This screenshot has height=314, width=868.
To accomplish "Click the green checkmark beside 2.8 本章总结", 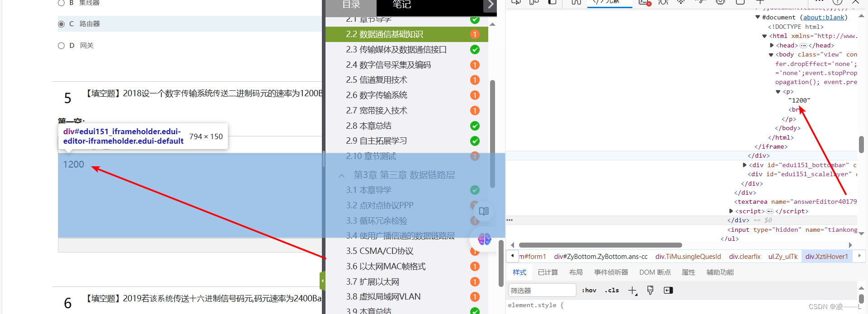I will click(x=475, y=126).
